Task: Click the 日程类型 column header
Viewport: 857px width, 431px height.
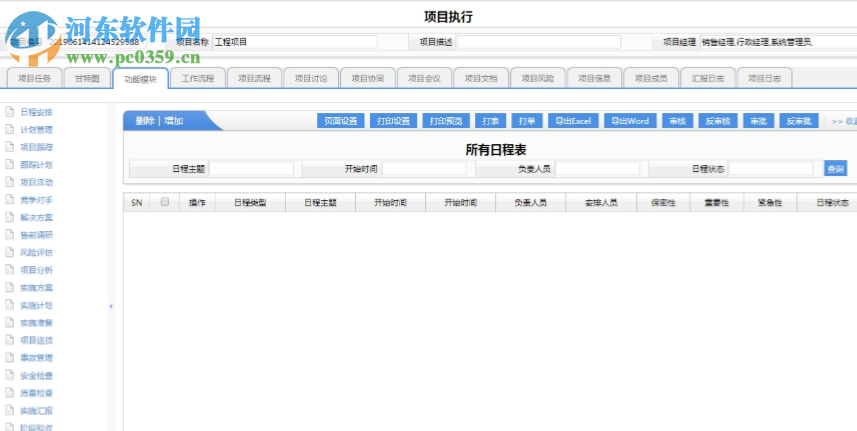Action: click(250, 203)
